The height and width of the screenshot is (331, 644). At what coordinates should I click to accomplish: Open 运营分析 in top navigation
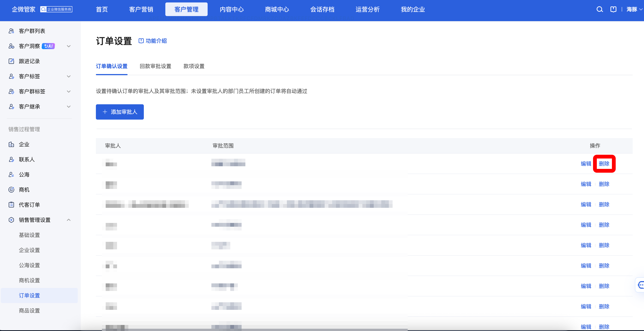[x=367, y=9]
